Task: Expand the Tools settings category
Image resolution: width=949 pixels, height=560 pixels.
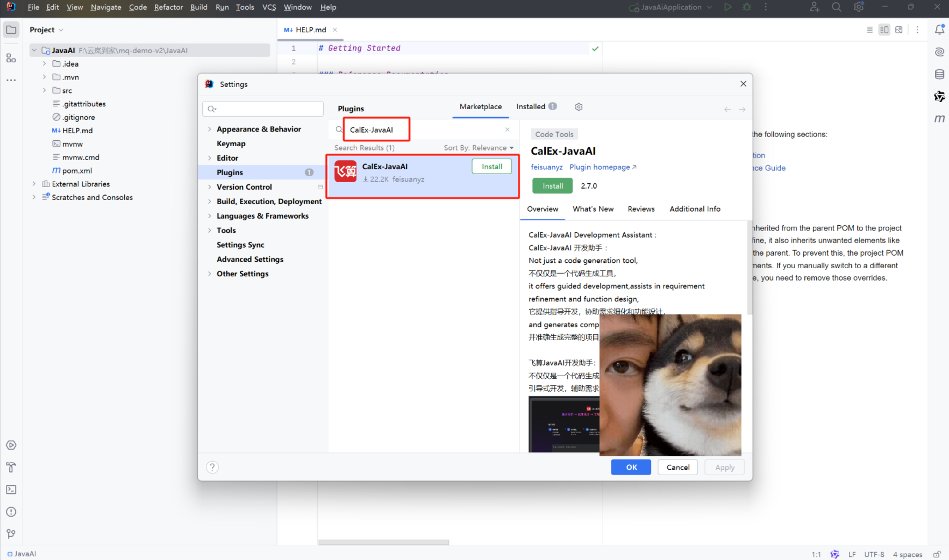Action: tap(209, 231)
